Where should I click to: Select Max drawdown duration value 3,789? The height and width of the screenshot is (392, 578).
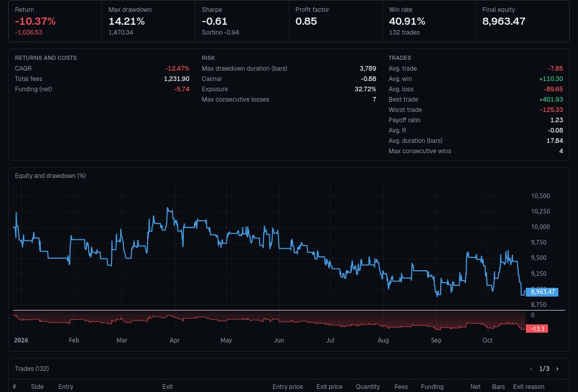(368, 69)
